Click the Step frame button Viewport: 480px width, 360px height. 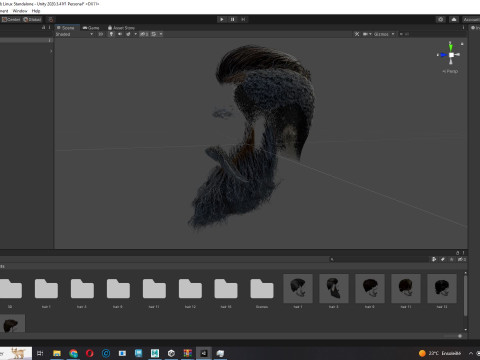[243, 19]
